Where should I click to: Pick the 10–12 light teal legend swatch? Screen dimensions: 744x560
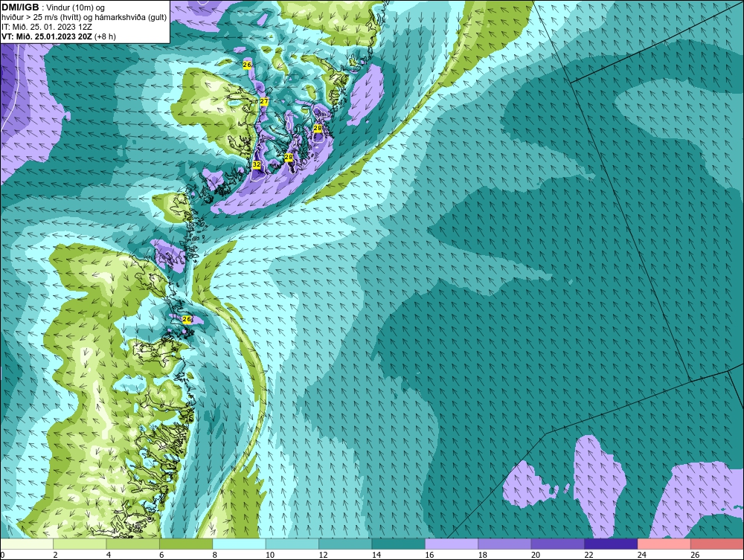pos(292,544)
